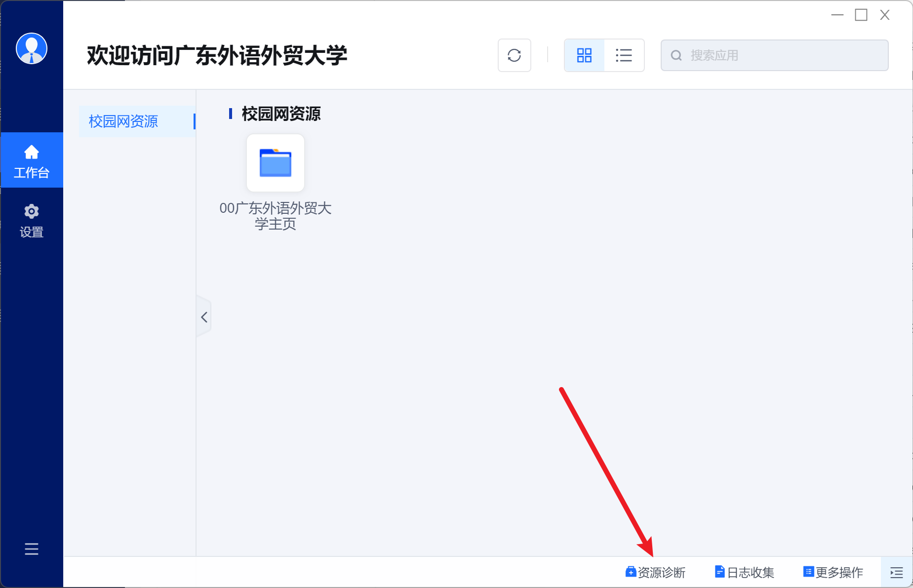This screenshot has width=913, height=588.
Task: Expand 更多操作 more actions menu
Action: point(834,572)
